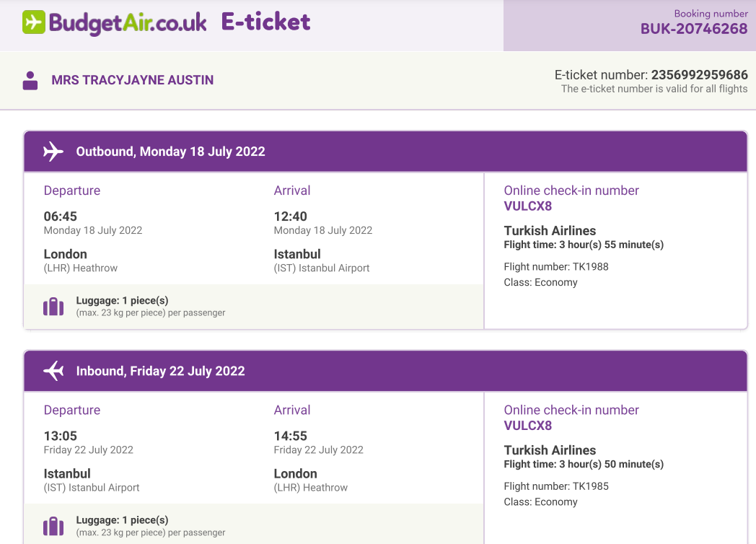Viewport: 756px width, 544px height.
Task: Open the Outbound, Monday 18 July 2022 section
Action: pyautogui.click(x=170, y=152)
